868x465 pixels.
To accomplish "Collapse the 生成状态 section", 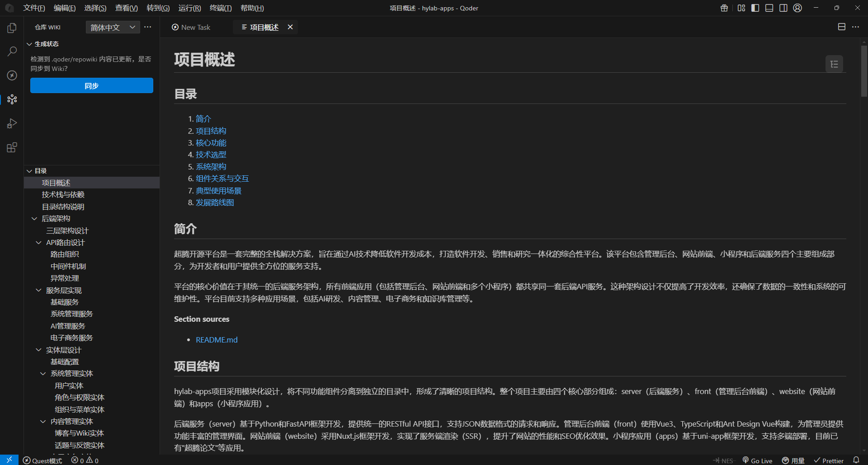I will tap(30, 43).
